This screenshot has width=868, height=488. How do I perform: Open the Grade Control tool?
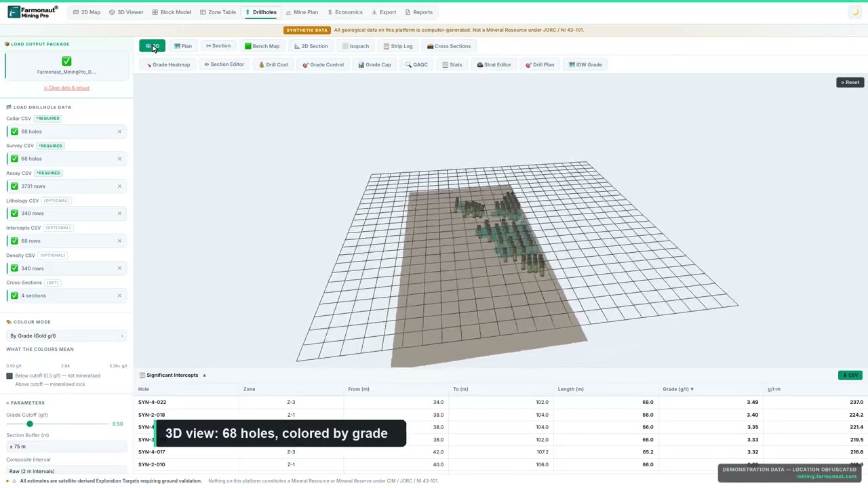pos(323,64)
